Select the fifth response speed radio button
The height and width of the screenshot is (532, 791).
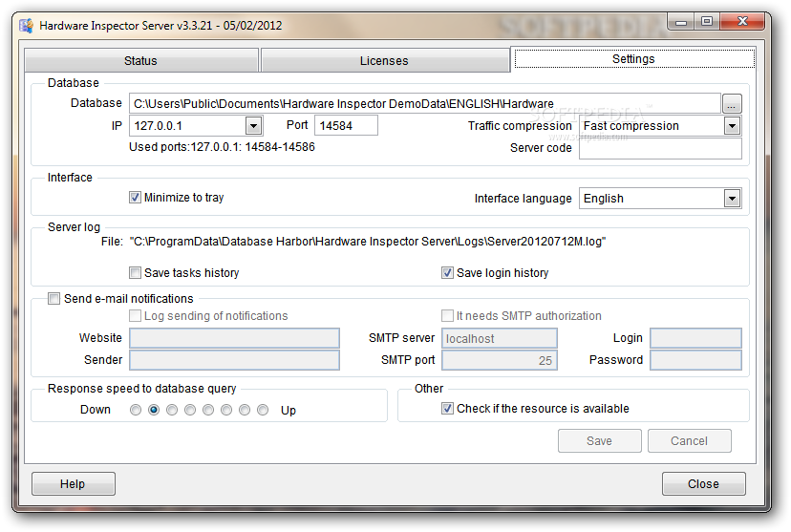(x=208, y=410)
